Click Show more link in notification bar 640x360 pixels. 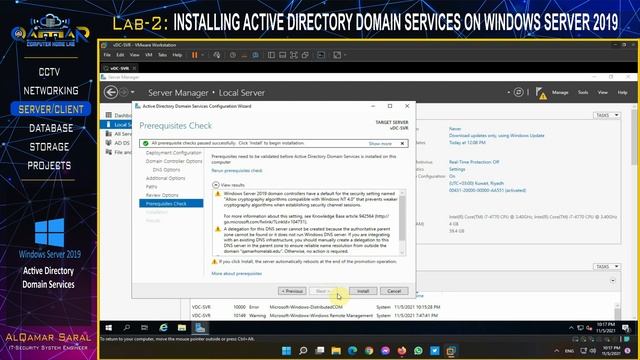[380, 144]
